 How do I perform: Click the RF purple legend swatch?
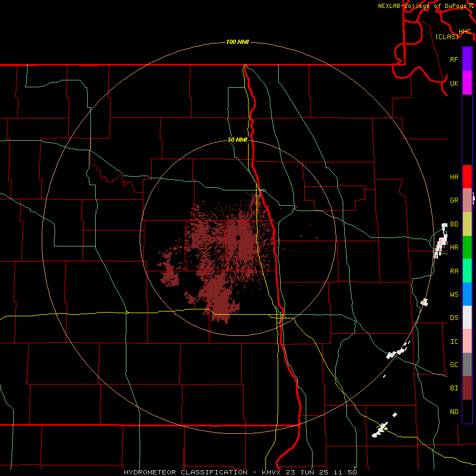(x=467, y=59)
